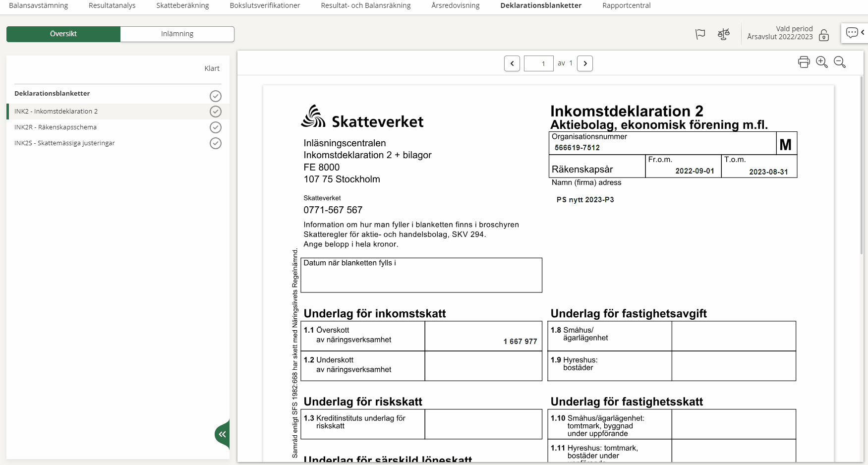The width and height of the screenshot is (868, 465).
Task: Select the Översikt button
Action: (63, 34)
